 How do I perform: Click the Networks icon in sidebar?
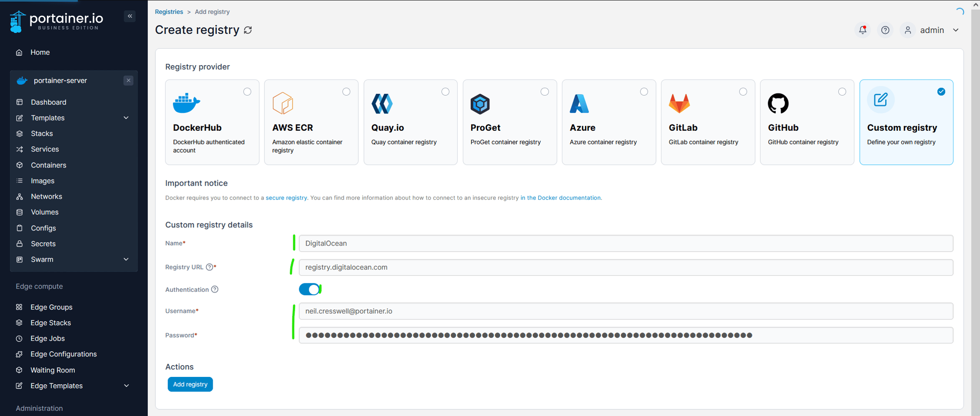click(x=20, y=196)
